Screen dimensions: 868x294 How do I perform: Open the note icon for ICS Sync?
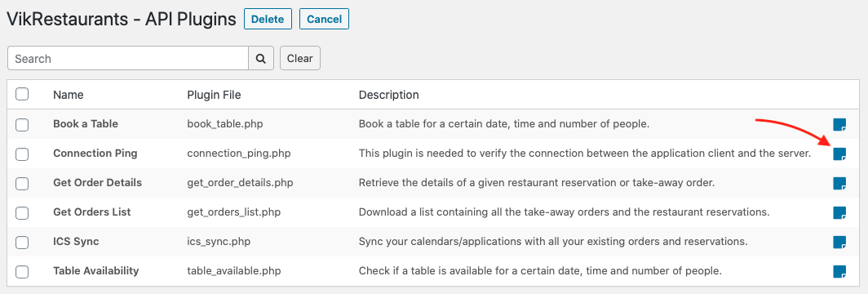[839, 242]
